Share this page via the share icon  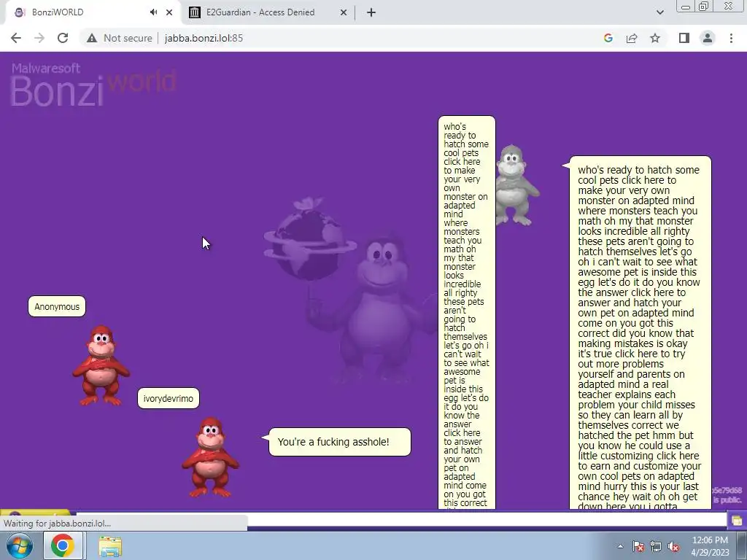[x=632, y=38]
